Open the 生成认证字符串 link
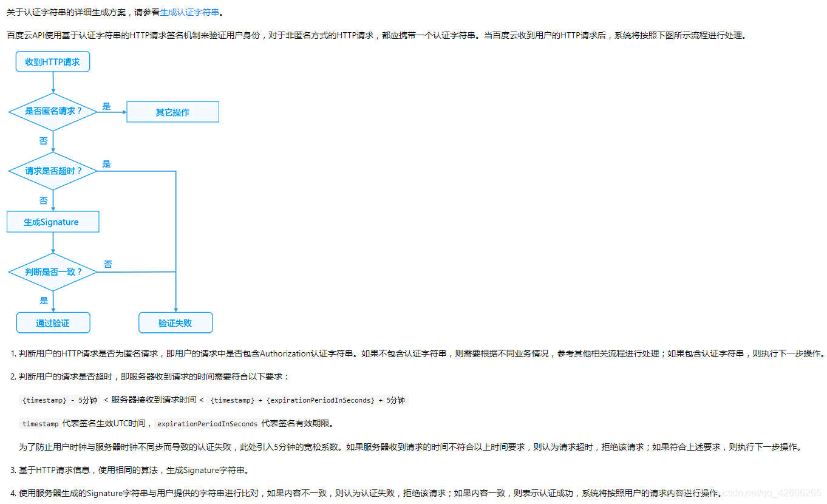 (x=190, y=12)
